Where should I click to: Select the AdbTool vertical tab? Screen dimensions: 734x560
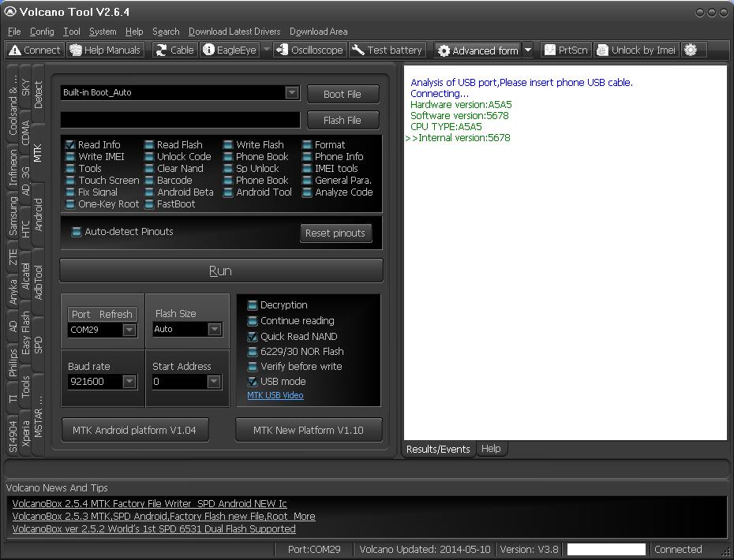coord(39,282)
